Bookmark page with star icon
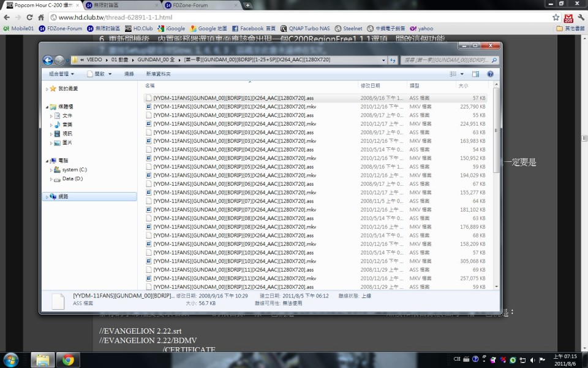The height and width of the screenshot is (368, 588). point(556,17)
